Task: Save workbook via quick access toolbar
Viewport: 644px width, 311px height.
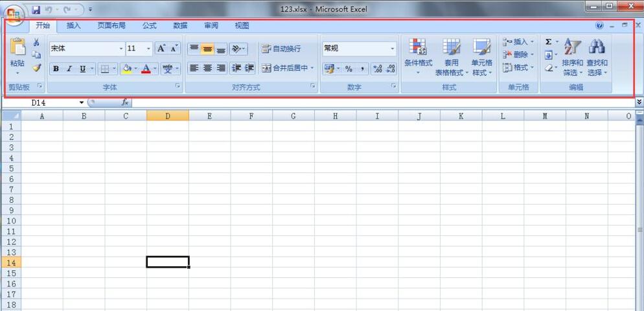Action: click(36, 9)
